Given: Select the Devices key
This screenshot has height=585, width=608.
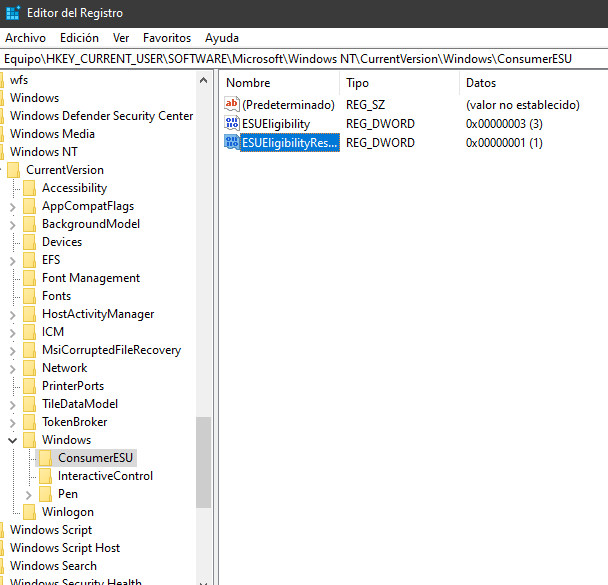Looking at the screenshot, I should coord(62,242).
